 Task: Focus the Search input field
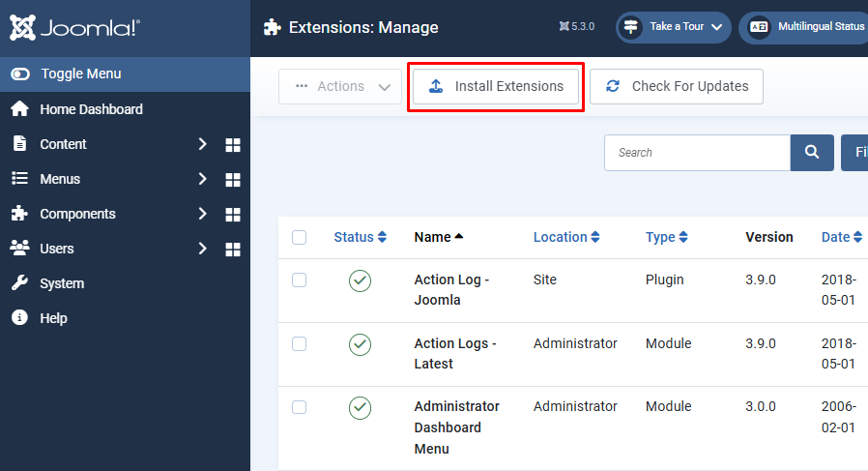[697, 153]
